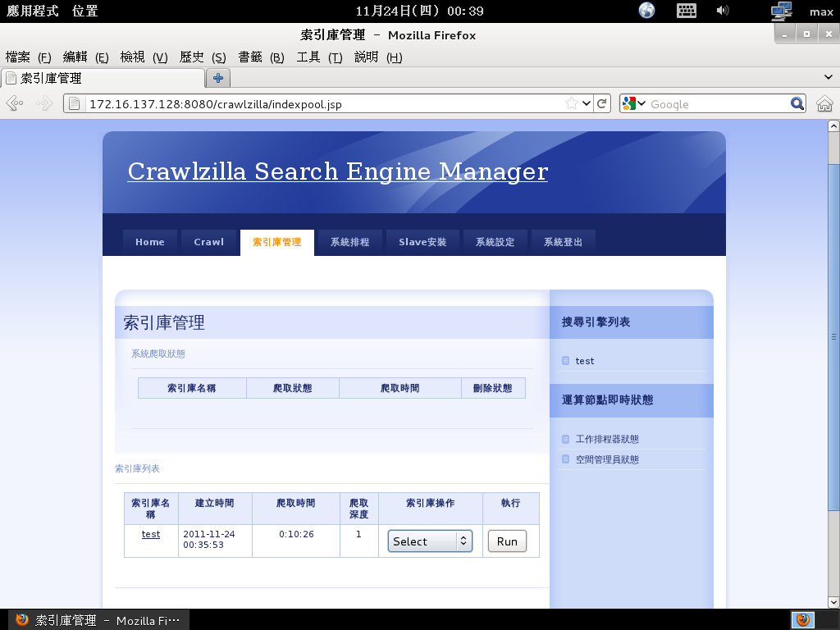
Task: Open the Select index operation dropdown
Action: (x=430, y=541)
